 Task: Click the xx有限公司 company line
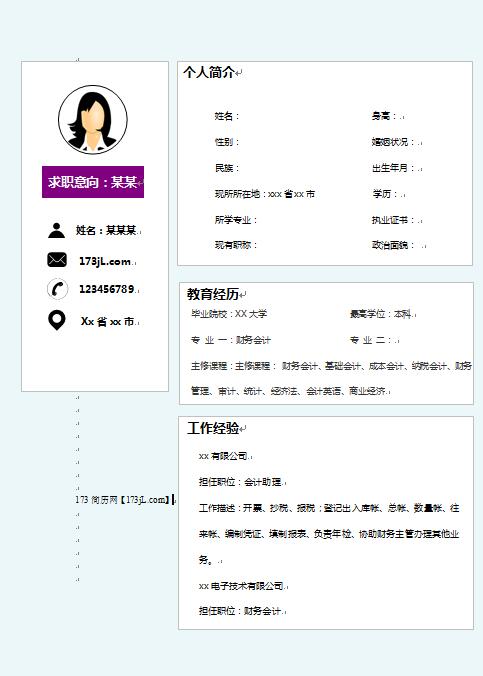[223, 456]
